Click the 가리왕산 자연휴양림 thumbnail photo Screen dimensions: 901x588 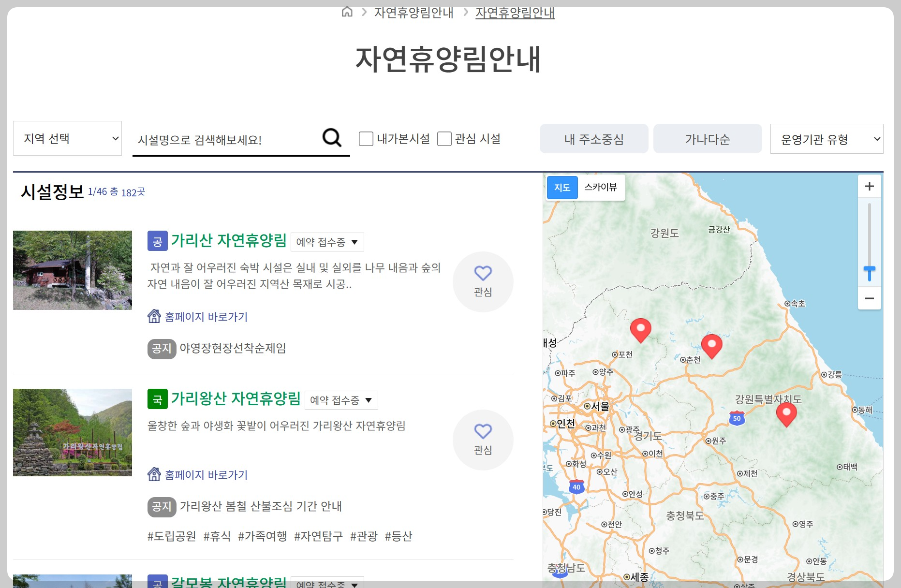[x=72, y=432]
